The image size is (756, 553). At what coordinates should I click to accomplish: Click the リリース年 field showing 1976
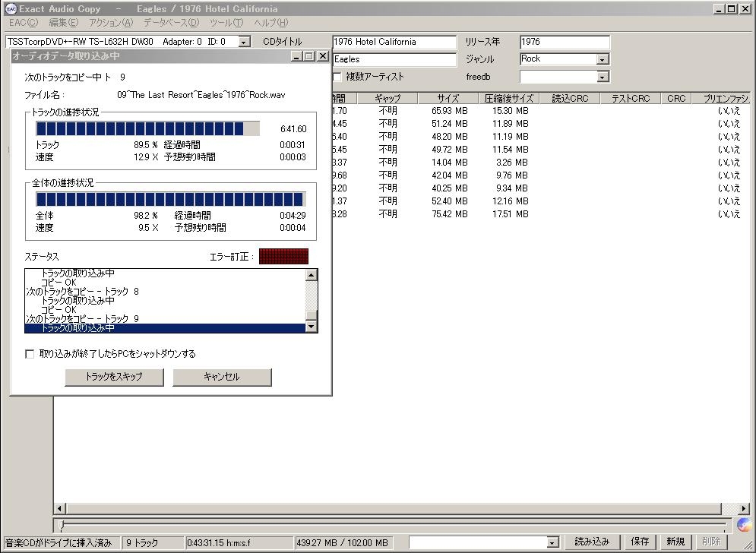(565, 43)
